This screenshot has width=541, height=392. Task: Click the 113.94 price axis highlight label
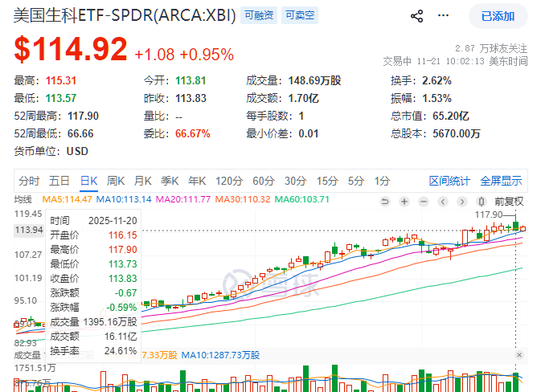coord(29,230)
